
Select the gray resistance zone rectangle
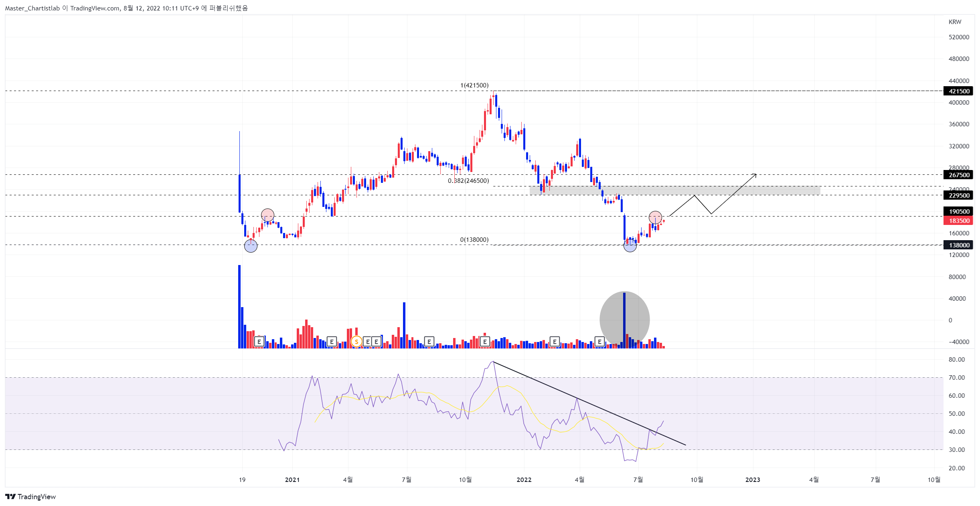click(675, 190)
